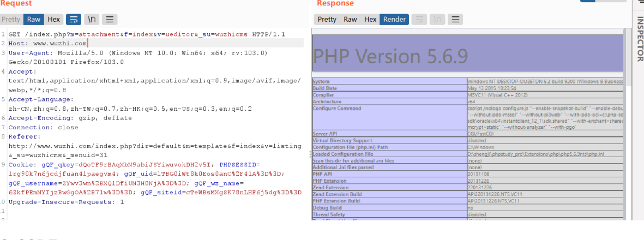The width and height of the screenshot is (644, 240).
Task: Open the Response Hex tab
Action: (x=370, y=20)
